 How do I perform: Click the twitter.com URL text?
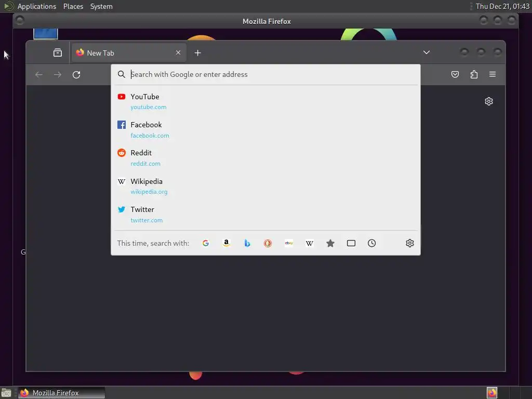147,220
